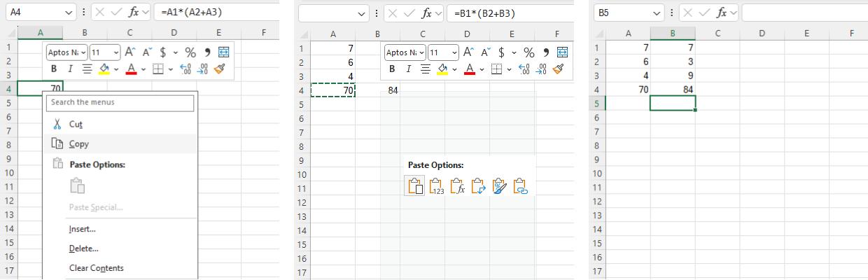This screenshot has height=280, width=868.
Task: Open font name dropdown in left mini toolbar
Action: pyautogui.click(x=83, y=52)
